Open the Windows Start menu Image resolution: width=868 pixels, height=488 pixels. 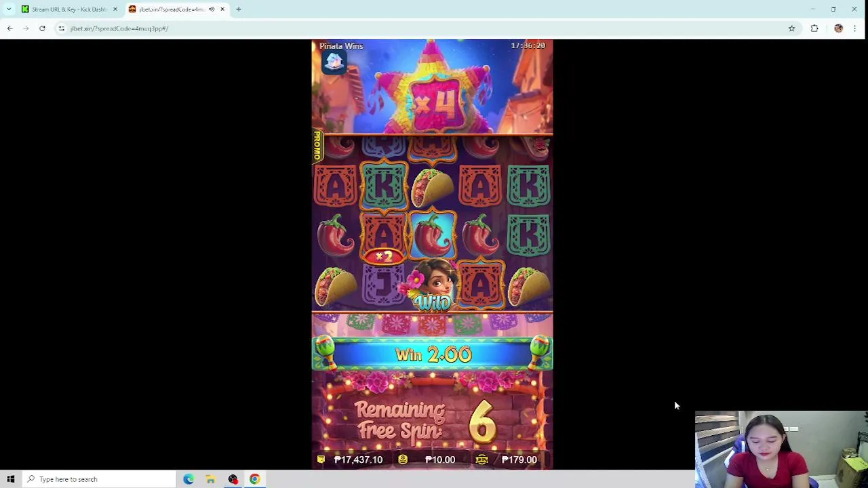click(11, 479)
